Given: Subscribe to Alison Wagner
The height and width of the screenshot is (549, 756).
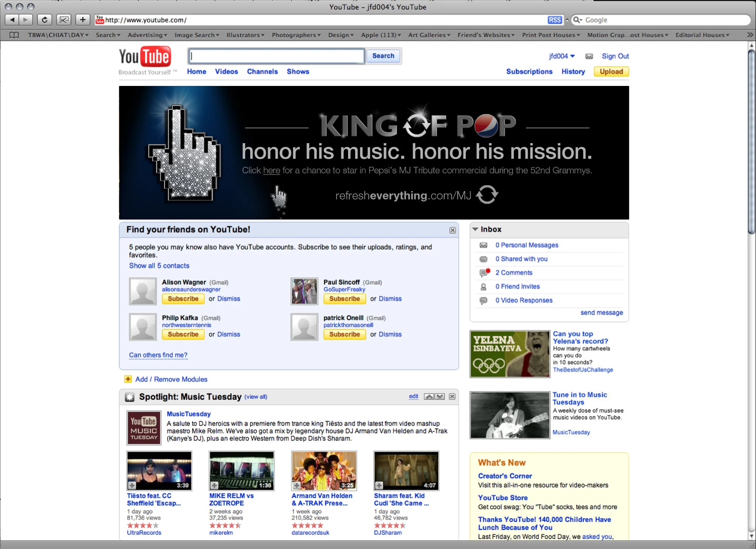Looking at the screenshot, I should (183, 299).
